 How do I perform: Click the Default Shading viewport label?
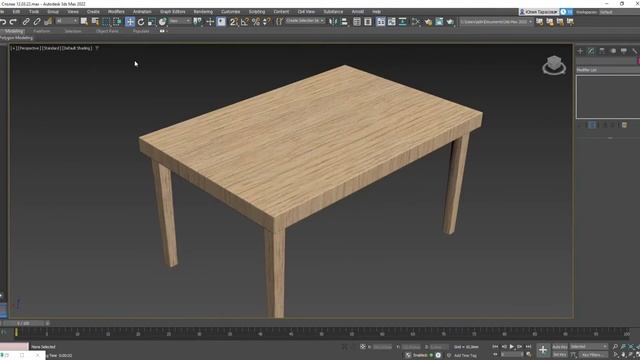[x=77, y=48]
